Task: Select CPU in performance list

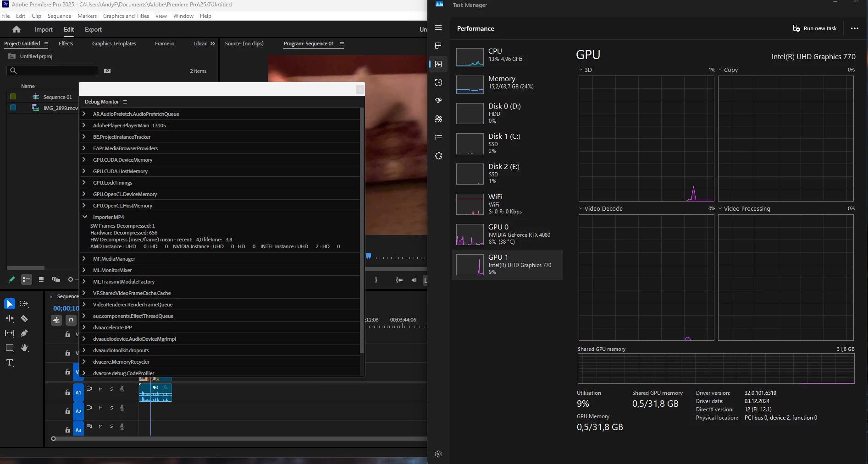Action: pyautogui.click(x=507, y=57)
